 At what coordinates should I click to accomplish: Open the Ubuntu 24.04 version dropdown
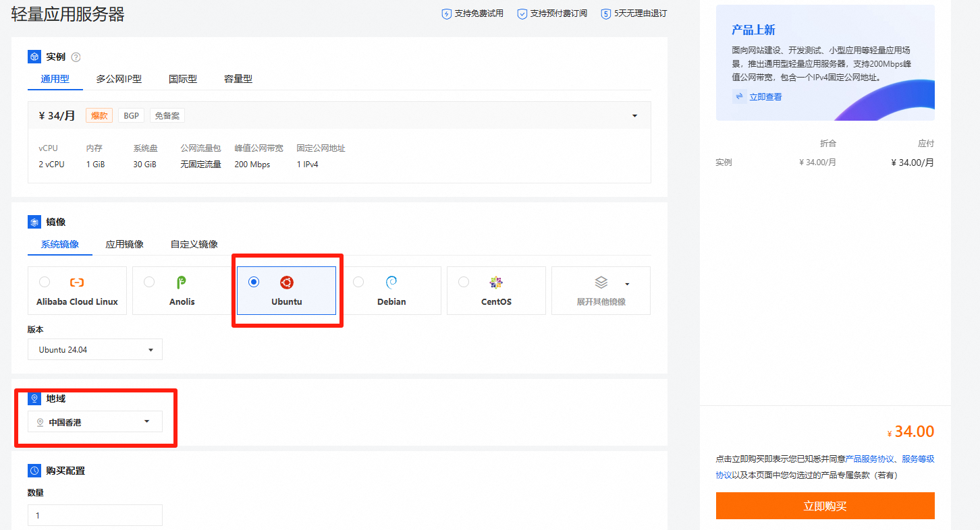click(x=95, y=349)
